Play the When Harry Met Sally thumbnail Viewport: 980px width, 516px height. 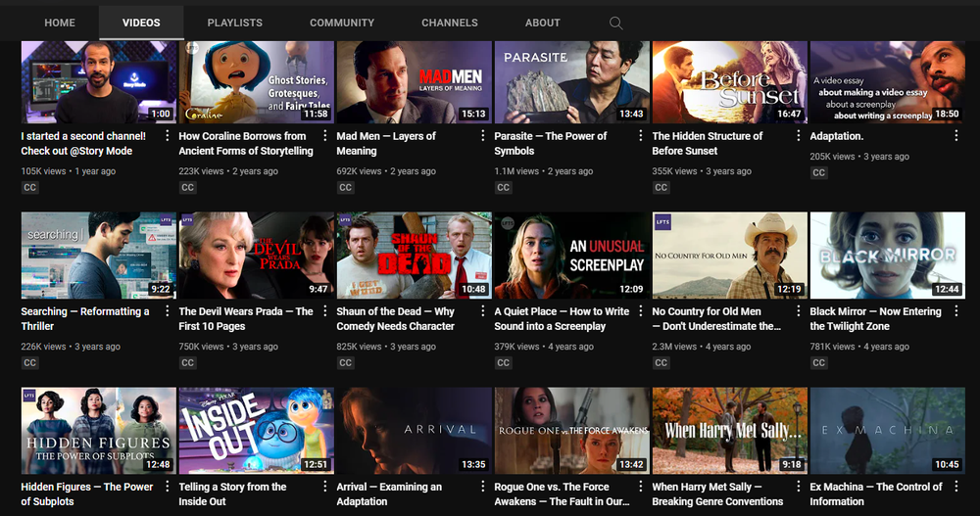[729, 431]
